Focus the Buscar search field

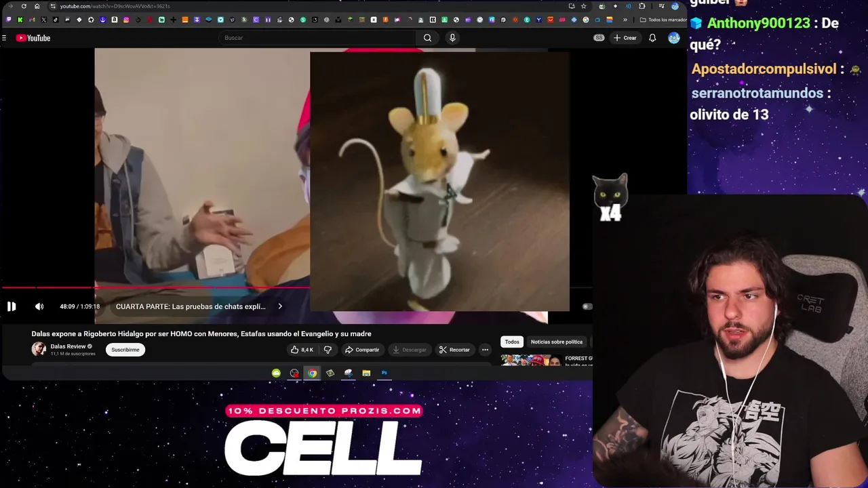(319, 38)
